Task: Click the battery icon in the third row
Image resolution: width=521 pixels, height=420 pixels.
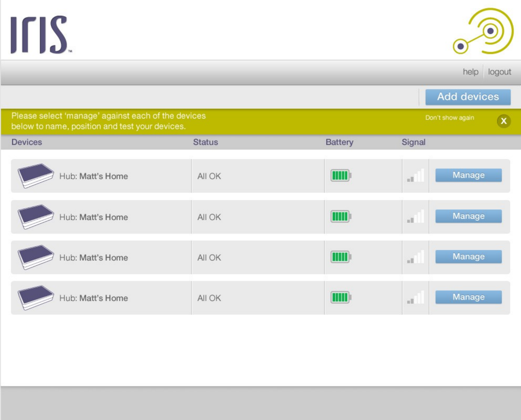Action: click(x=341, y=257)
